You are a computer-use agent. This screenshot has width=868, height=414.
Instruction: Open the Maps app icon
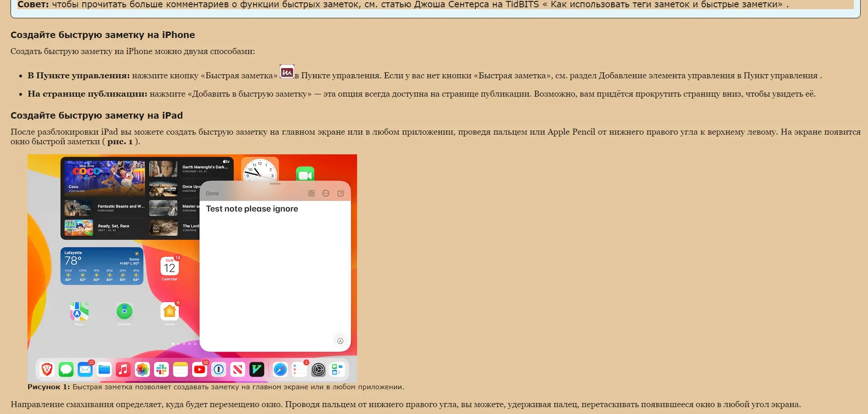click(79, 311)
